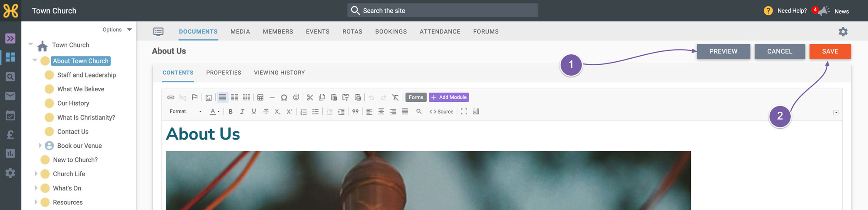Insert a link with the link icon

(171, 97)
